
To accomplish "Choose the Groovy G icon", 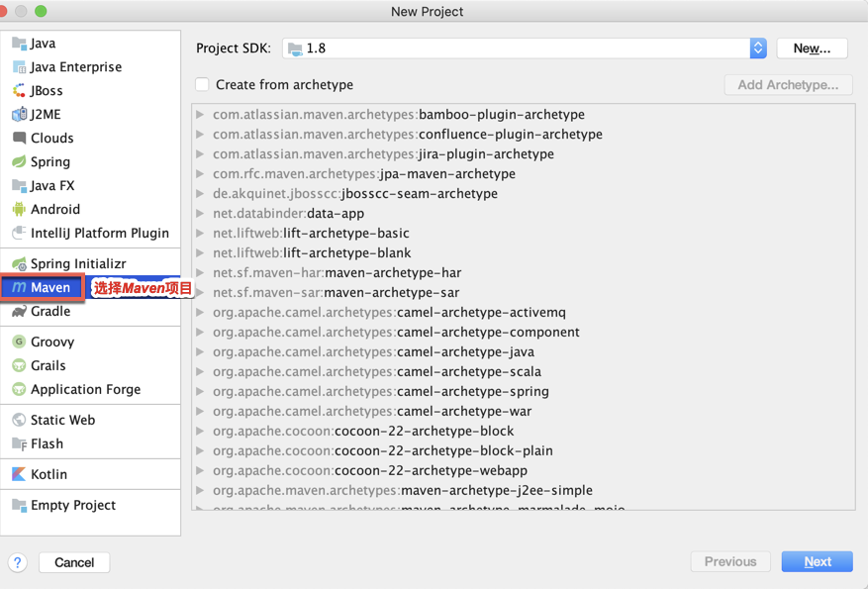I will 19,342.
